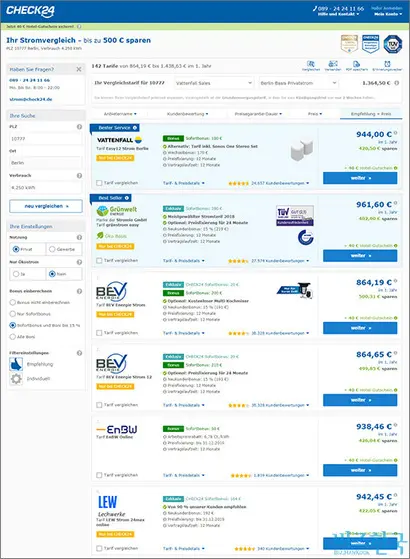
Task: Open strom@check24.de email link
Action: [x=31, y=99]
